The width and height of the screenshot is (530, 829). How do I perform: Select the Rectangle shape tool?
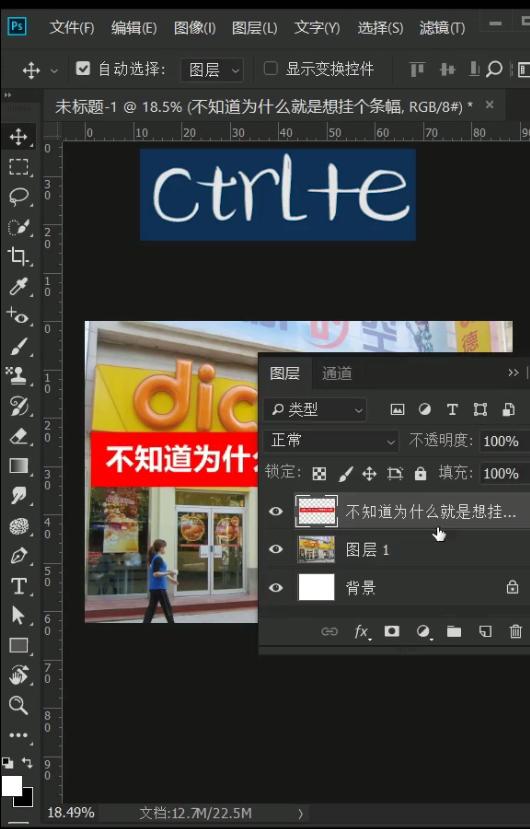point(19,646)
